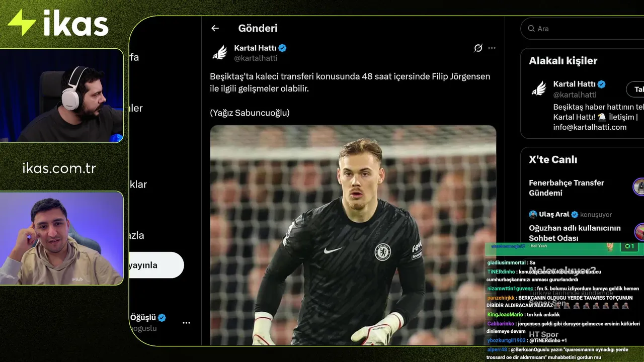Click the yayınla post button in sidebar

click(156, 265)
